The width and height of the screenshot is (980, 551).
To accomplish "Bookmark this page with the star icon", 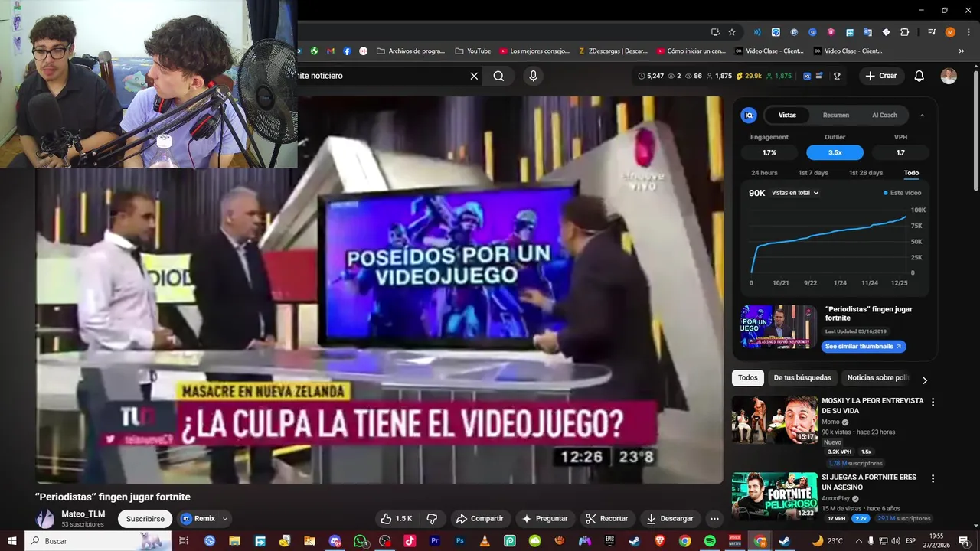I will click(x=732, y=32).
